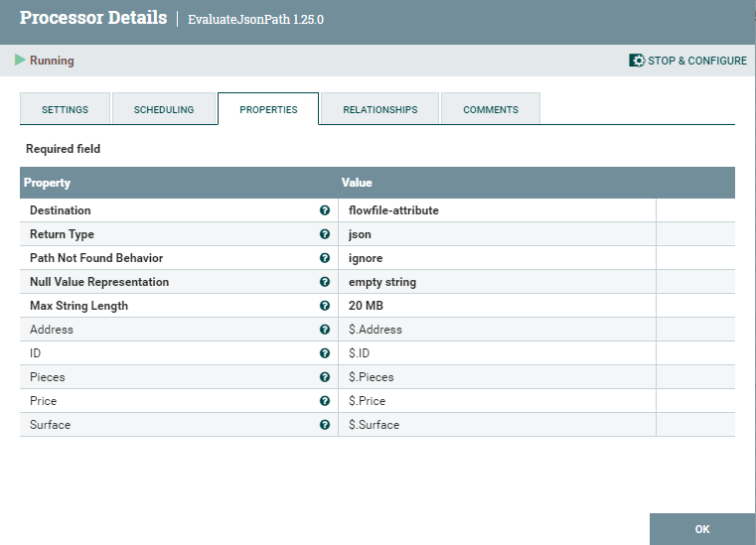Select the json Return Type value
Image resolution: width=756 pixels, height=545 pixels.
pos(497,234)
